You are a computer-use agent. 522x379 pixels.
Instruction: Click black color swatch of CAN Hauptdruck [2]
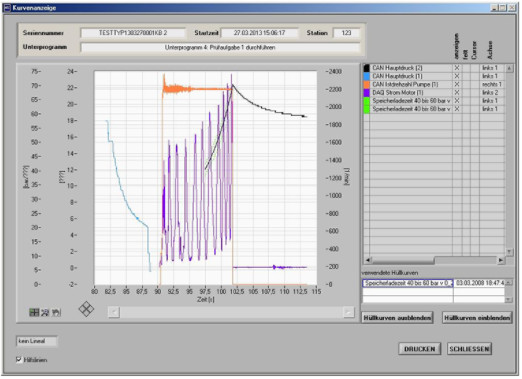pos(366,68)
